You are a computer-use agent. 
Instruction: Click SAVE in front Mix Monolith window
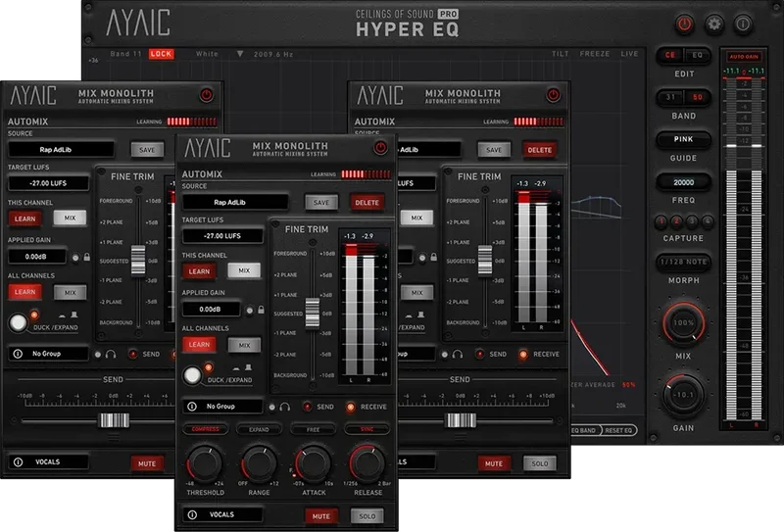click(321, 203)
